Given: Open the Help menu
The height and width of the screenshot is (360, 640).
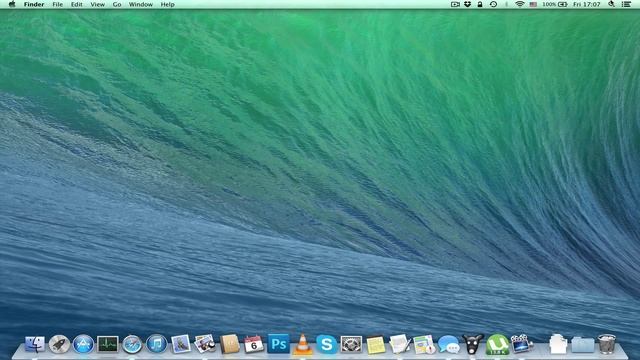Looking at the screenshot, I should coord(167,4).
